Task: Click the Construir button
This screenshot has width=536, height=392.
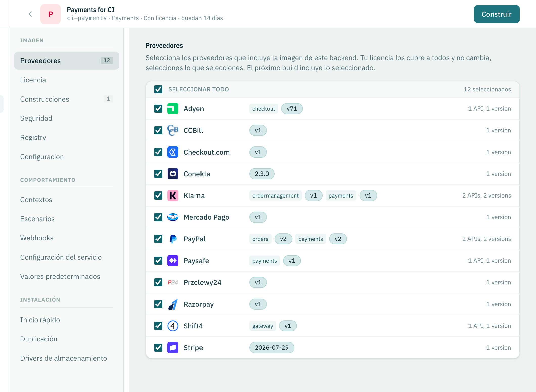Action: (x=497, y=14)
